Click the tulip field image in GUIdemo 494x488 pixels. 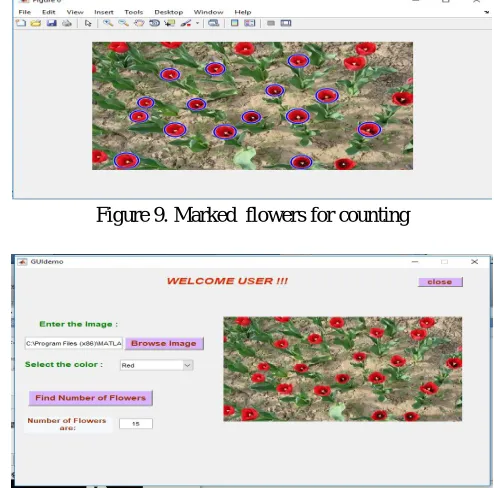click(x=343, y=369)
